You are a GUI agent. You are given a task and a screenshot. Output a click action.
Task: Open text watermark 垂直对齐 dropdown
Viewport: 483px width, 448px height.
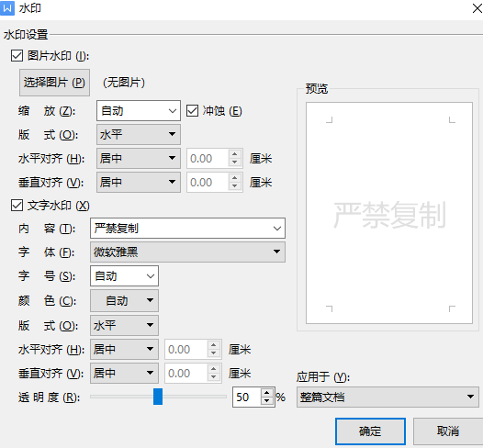(125, 373)
